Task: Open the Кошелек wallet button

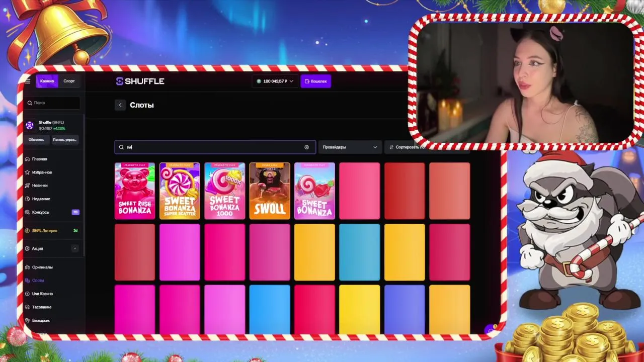Action: point(315,81)
